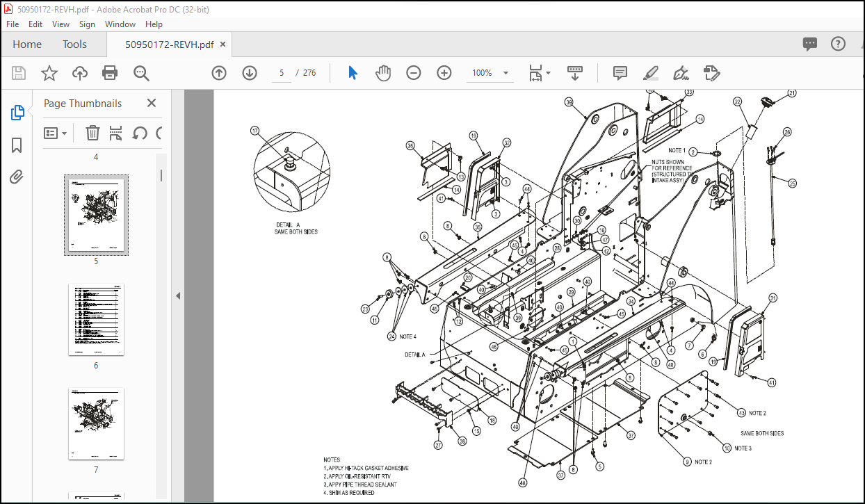Open the File menu

point(13,24)
